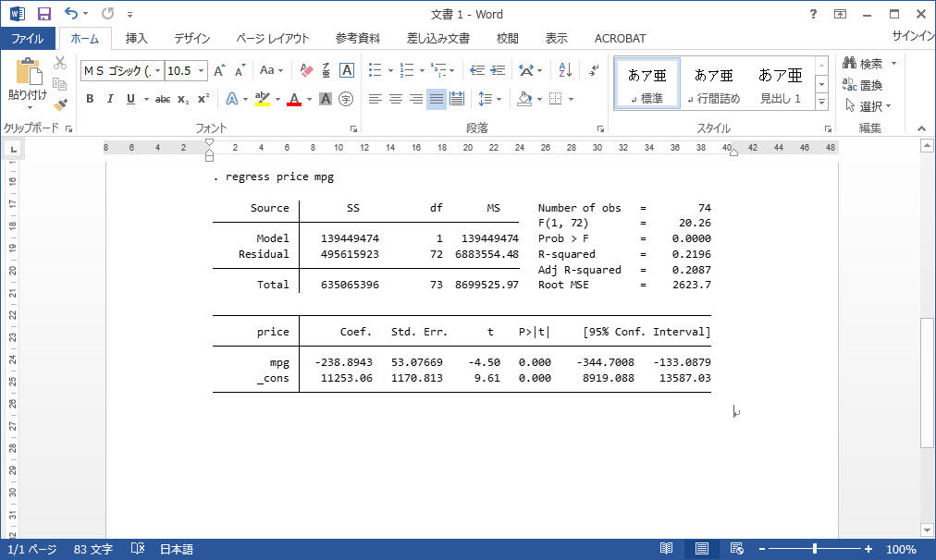
Task: Clear all formatting with the eraser icon
Action: 306,70
